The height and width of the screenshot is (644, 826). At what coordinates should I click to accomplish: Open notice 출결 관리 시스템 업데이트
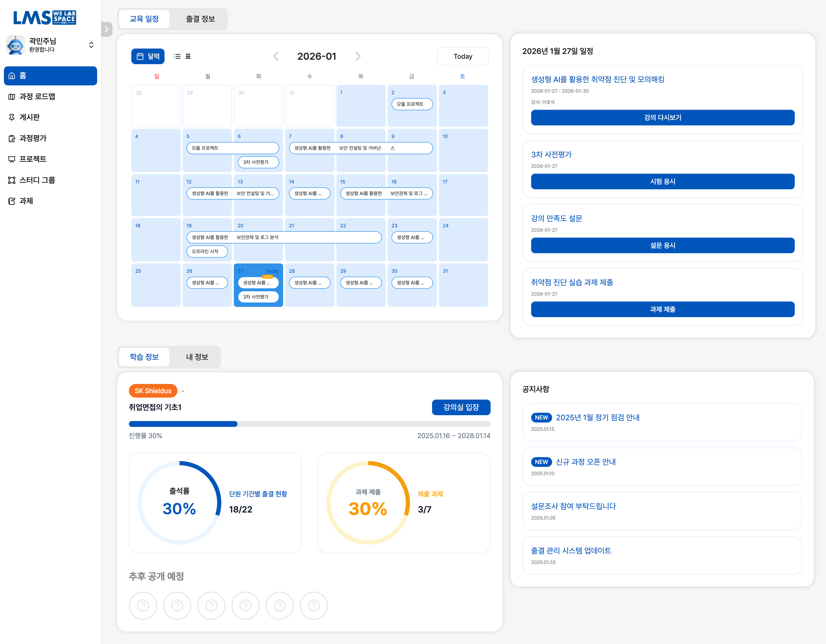click(x=662, y=555)
